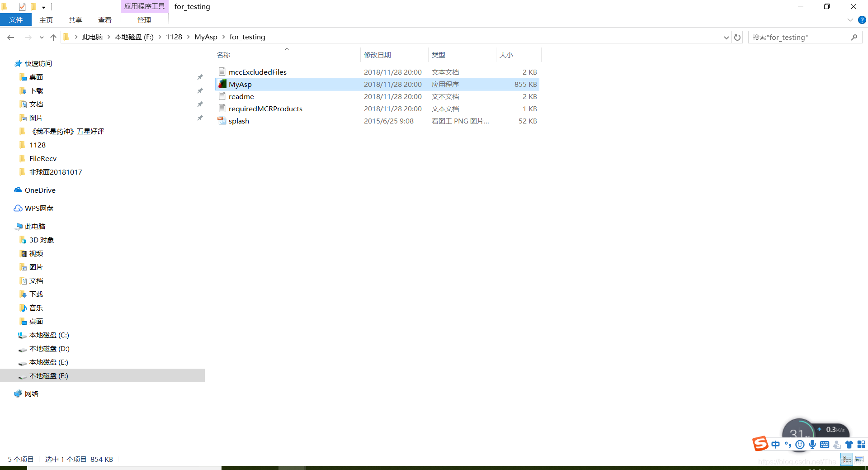Go up one folder level

53,37
